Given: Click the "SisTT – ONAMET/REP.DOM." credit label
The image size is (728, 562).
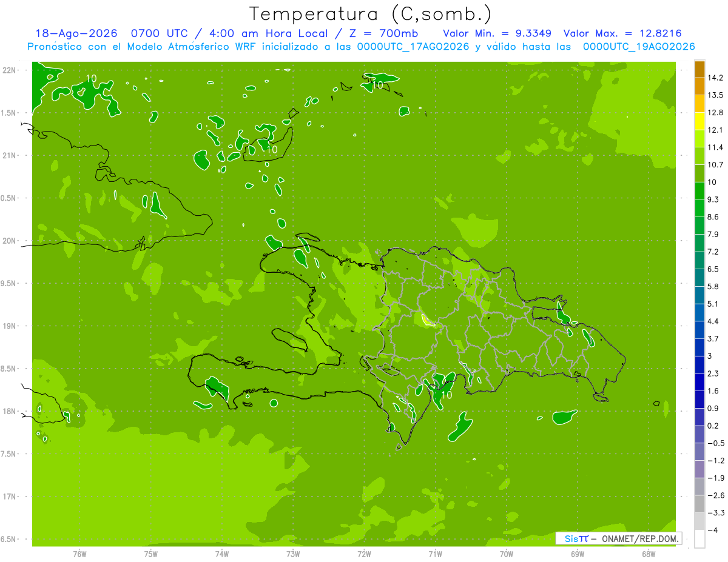Looking at the screenshot, I should (619, 538).
